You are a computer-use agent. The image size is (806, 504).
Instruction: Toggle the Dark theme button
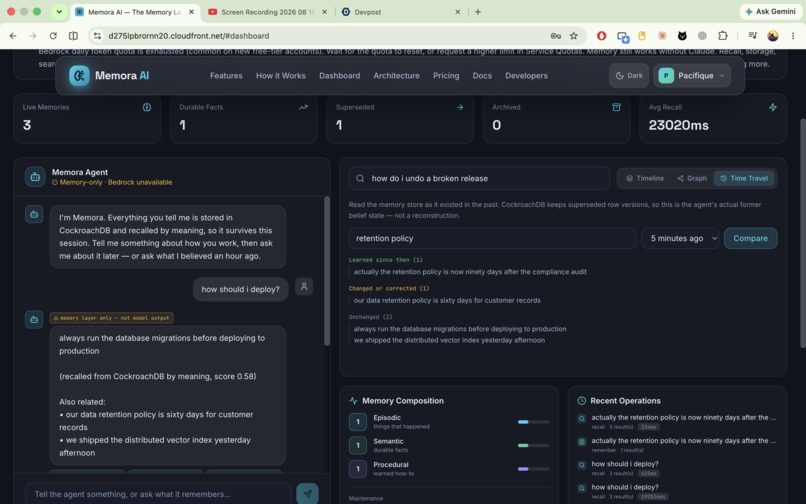[x=629, y=76]
